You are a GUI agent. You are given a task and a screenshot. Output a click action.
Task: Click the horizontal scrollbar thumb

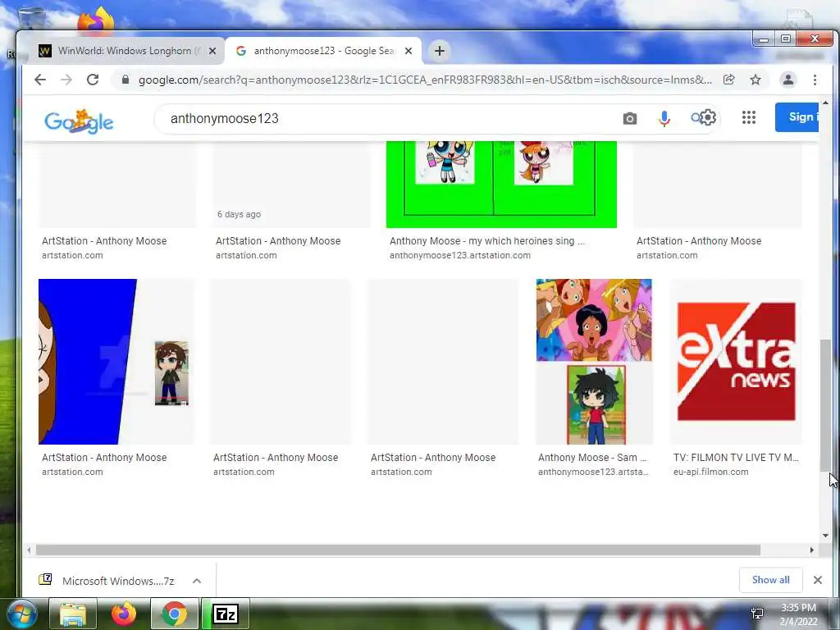point(398,550)
